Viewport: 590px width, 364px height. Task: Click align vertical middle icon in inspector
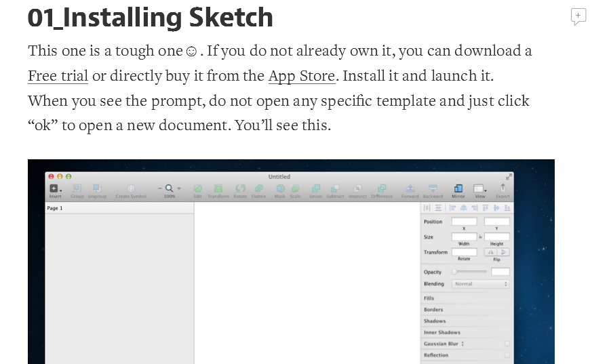point(496,208)
